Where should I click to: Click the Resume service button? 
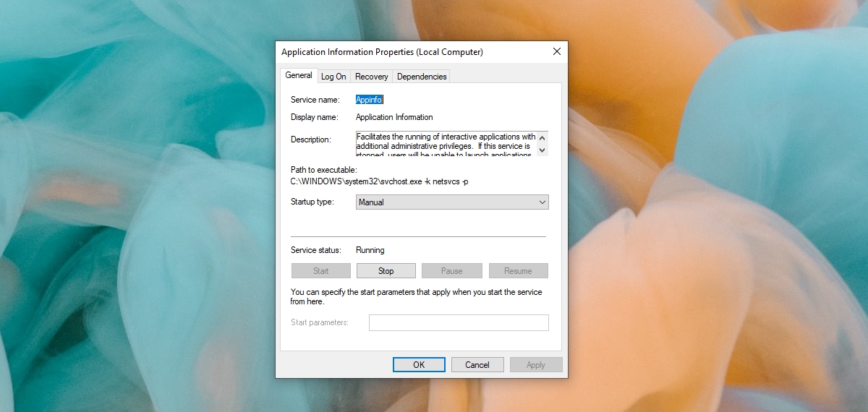[x=518, y=271]
